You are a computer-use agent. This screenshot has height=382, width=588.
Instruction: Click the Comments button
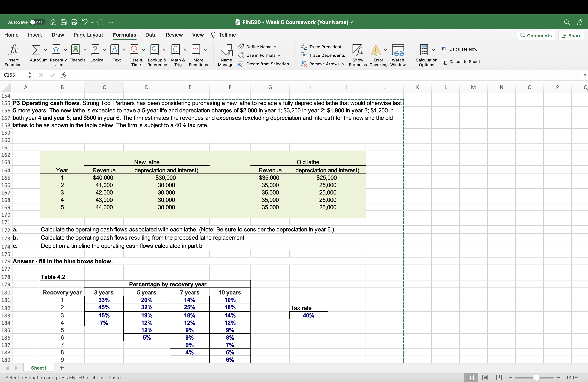(x=536, y=36)
